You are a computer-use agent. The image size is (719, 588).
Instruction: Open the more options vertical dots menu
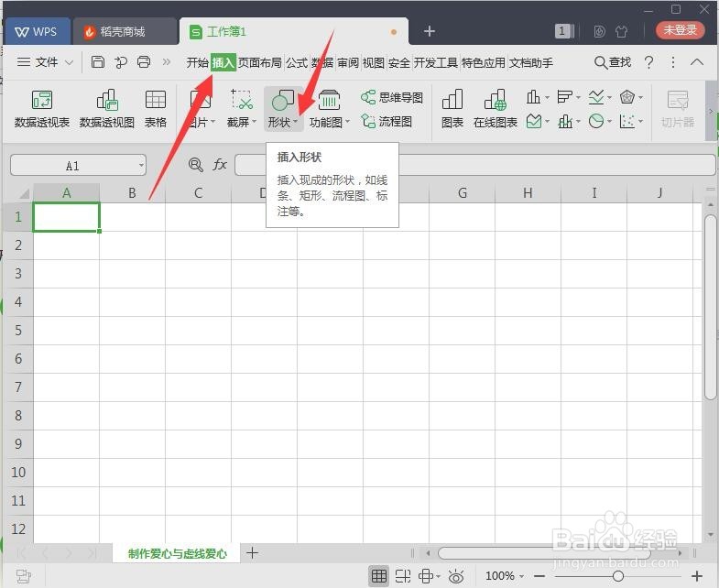(x=672, y=62)
